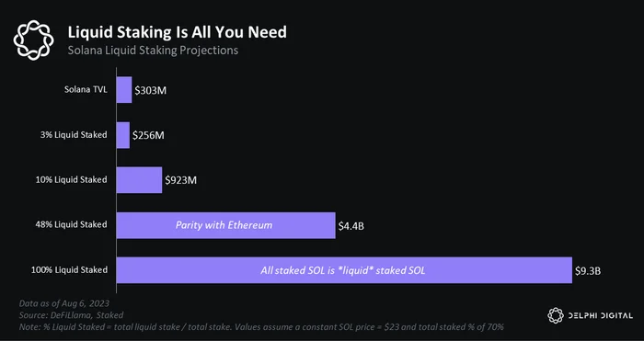Viewport: 644px width, 341px height.
Task: Click the 100% Liquid Staked axis label
Action: coord(69,270)
